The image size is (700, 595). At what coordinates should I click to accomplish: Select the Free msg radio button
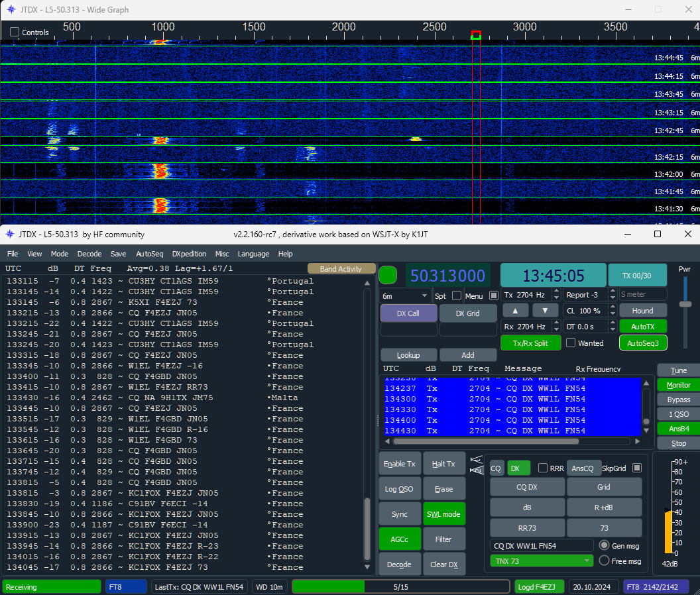605,561
